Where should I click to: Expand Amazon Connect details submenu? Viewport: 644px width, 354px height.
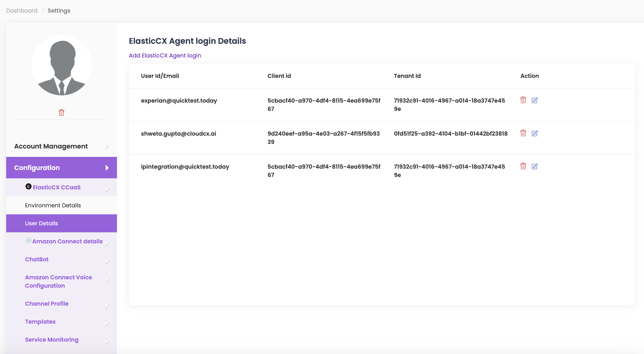tap(67, 241)
